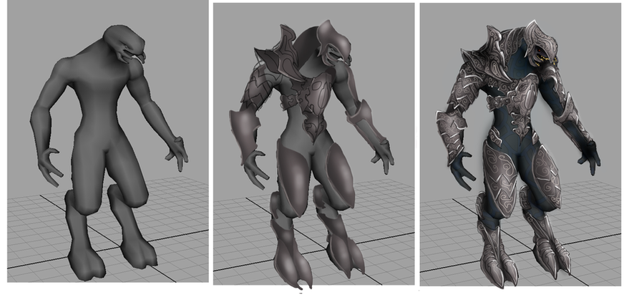Image resolution: width=644 pixels, height=295 pixels.
Task: Select the untextured gray creature model image
Action: pos(108,141)
